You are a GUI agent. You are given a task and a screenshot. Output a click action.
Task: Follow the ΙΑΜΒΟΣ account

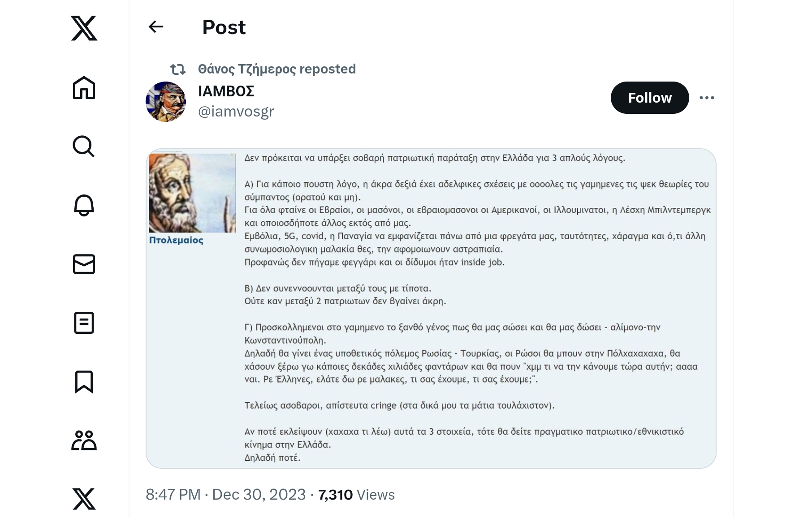click(649, 98)
